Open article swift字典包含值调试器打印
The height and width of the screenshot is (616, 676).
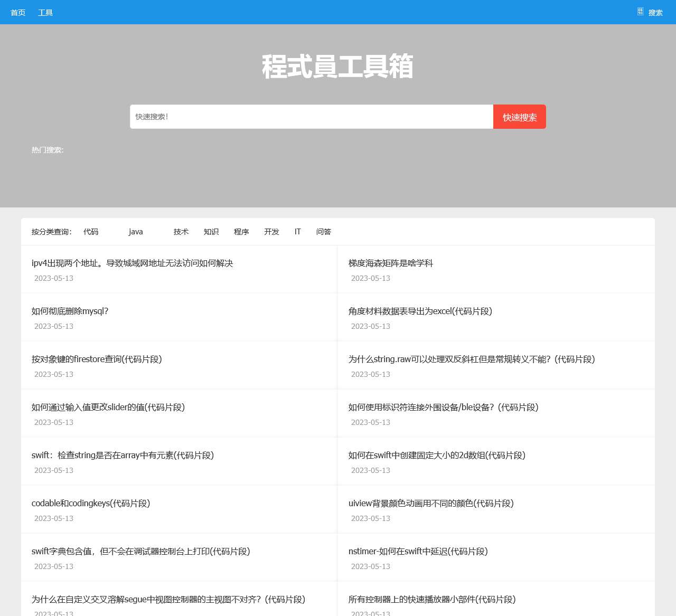[141, 551]
